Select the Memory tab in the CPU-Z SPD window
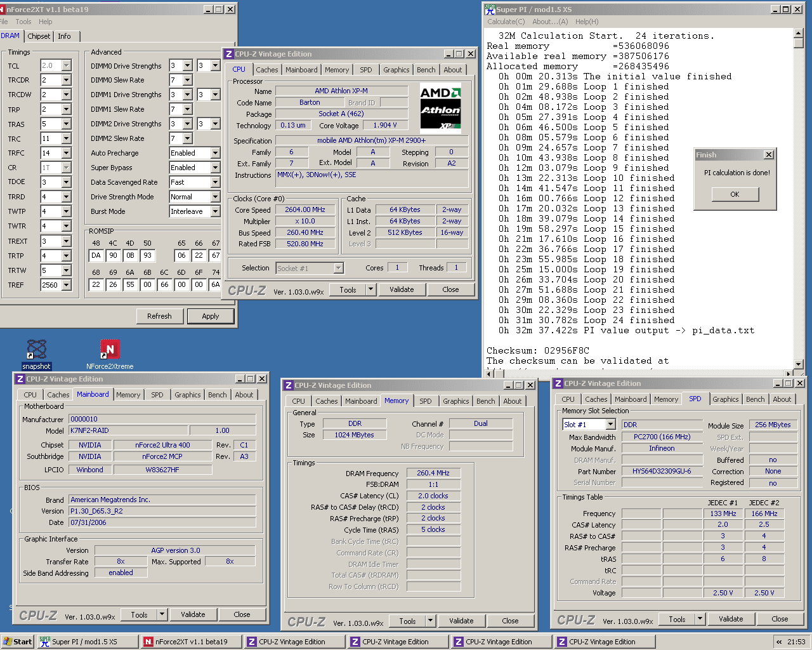This screenshot has width=812, height=650. coord(666,399)
